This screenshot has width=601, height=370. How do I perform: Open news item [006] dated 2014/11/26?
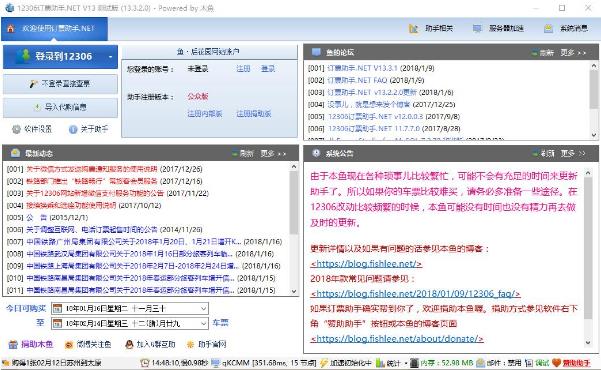pos(92,230)
